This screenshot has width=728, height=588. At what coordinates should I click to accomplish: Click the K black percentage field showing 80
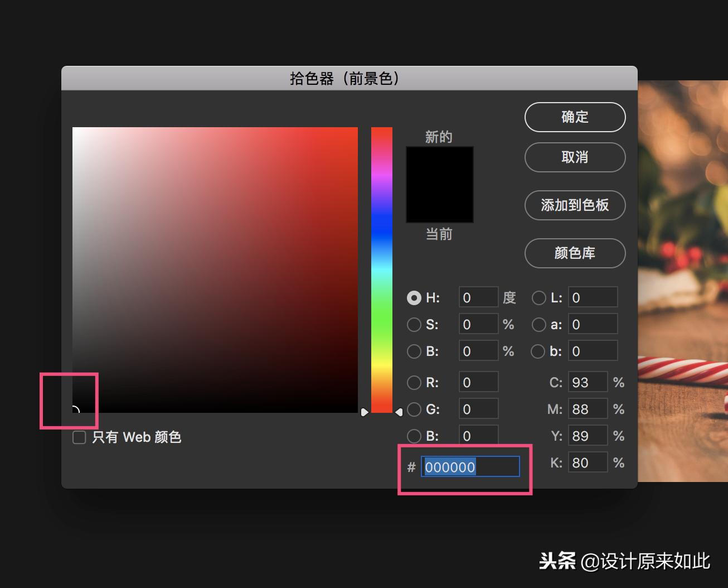[588, 462]
